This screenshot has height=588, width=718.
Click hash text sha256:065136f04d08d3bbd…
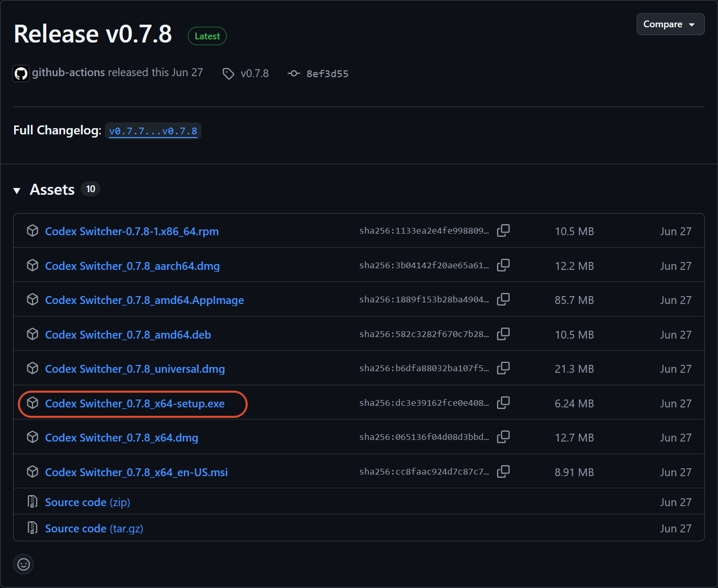[x=424, y=438]
